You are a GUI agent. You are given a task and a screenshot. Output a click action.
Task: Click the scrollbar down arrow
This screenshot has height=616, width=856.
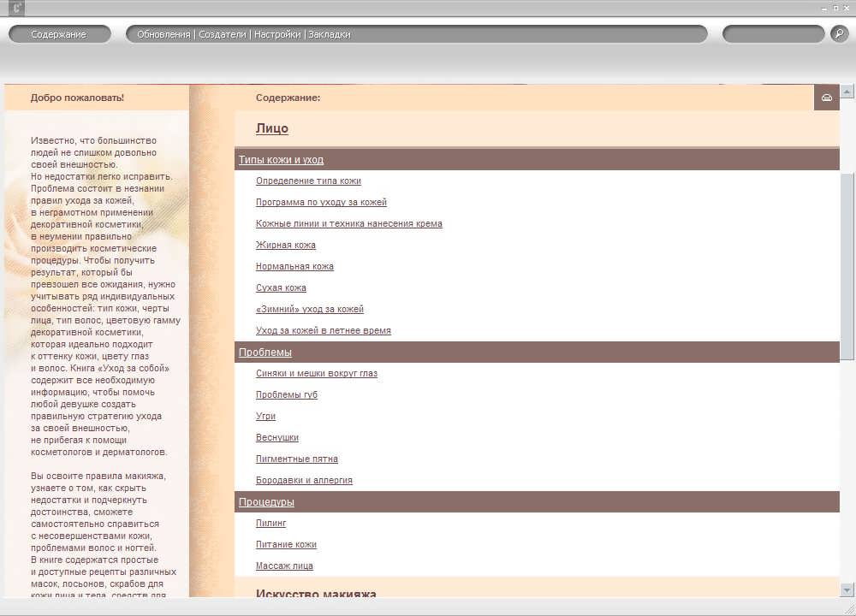847,589
